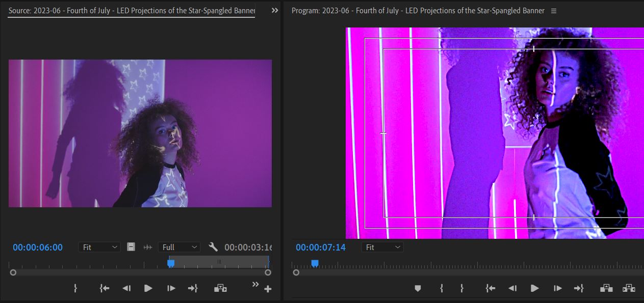Go to In point in Program monitor

tap(491, 288)
